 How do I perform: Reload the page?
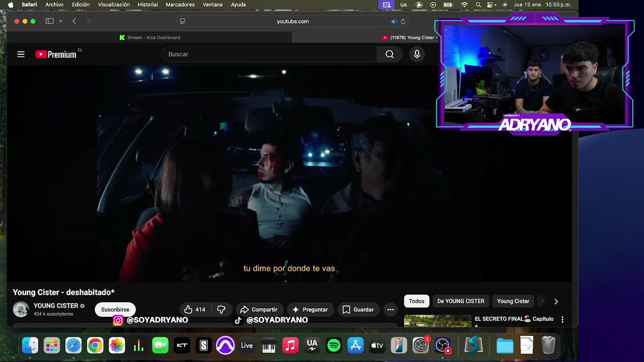point(403,21)
